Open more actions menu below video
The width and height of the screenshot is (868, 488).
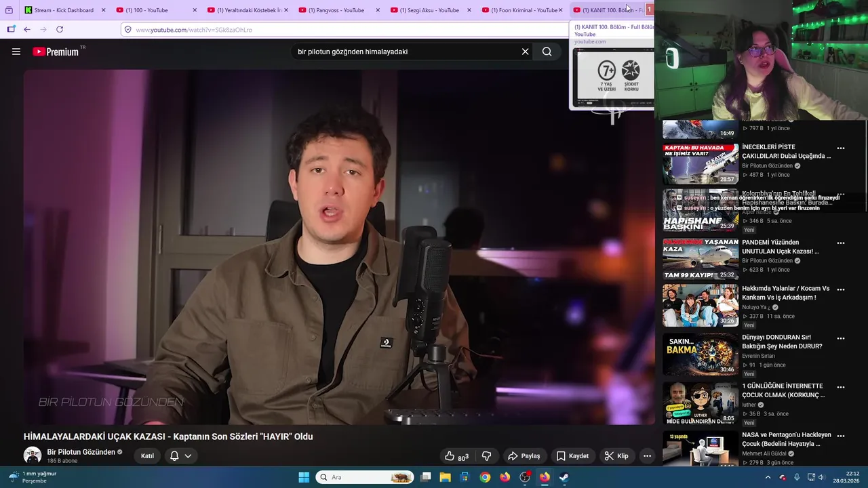pyautogui.click(x=647, y=456)
